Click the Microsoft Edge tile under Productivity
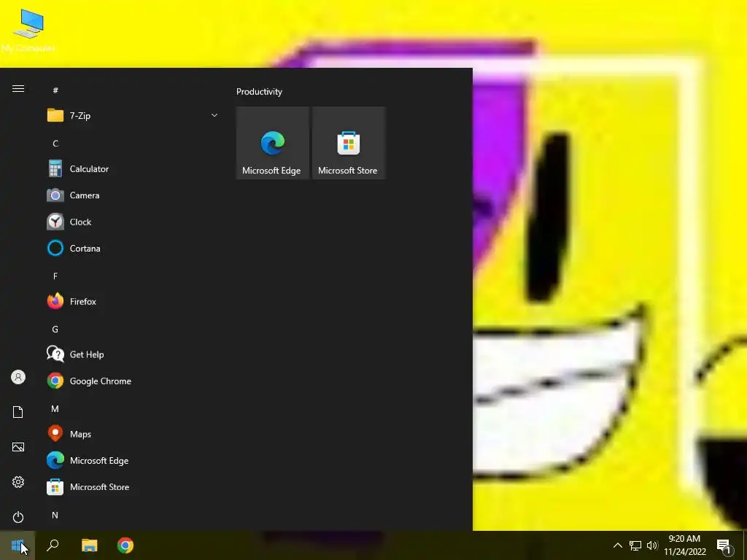The width and height of the screenshot is (747, 560). (273, 143)
